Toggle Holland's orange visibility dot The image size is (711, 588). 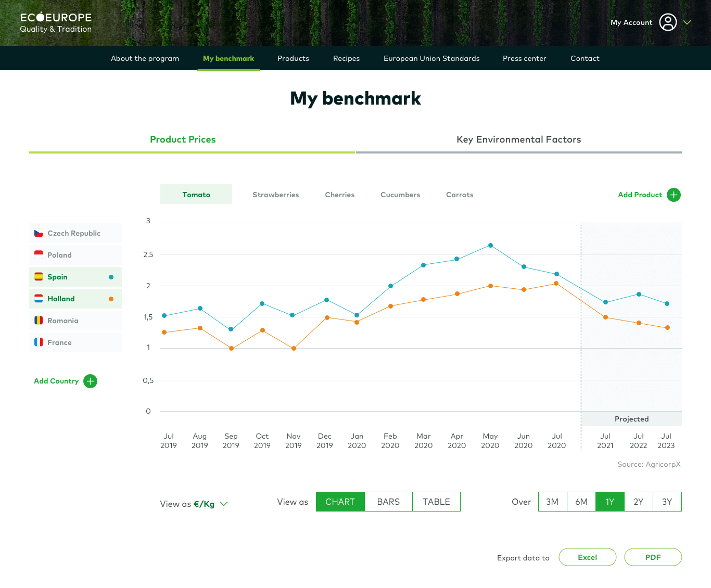click(x=111, y=299)
